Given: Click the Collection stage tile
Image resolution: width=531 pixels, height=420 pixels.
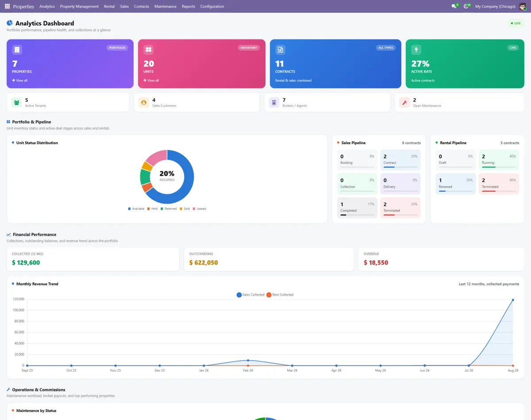Looking at the screenshot, I should tap(357, 184).
